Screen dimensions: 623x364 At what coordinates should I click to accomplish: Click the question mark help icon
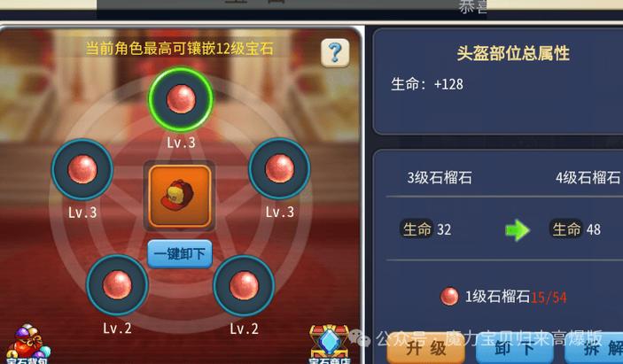click(335, 52)
